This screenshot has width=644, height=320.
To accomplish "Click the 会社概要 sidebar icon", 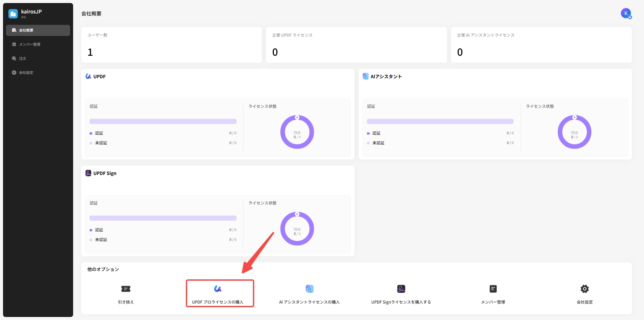I will 14,30.
